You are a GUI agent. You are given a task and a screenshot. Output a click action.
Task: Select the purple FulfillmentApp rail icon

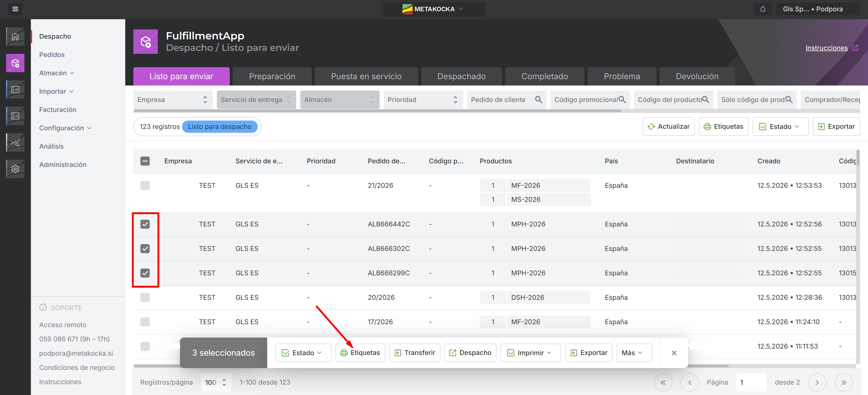pyautogui.click(x=15, y=63)
